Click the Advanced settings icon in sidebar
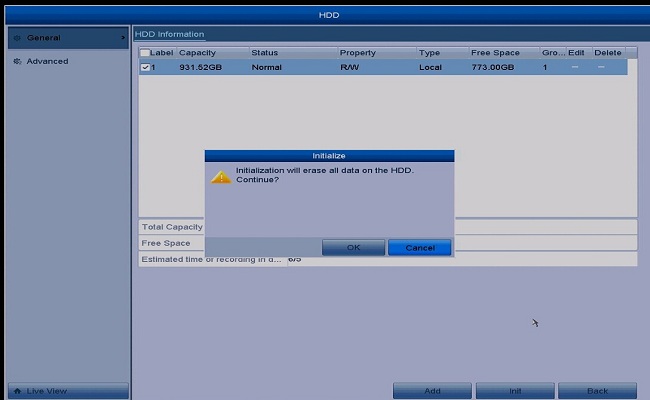 point(17,61)
